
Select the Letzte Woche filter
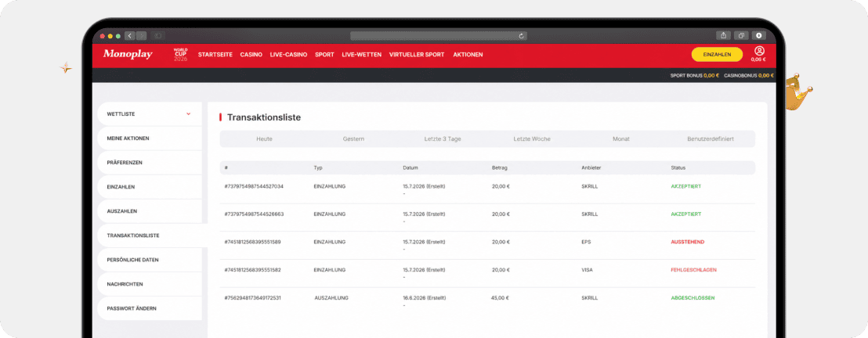point(531,138)
